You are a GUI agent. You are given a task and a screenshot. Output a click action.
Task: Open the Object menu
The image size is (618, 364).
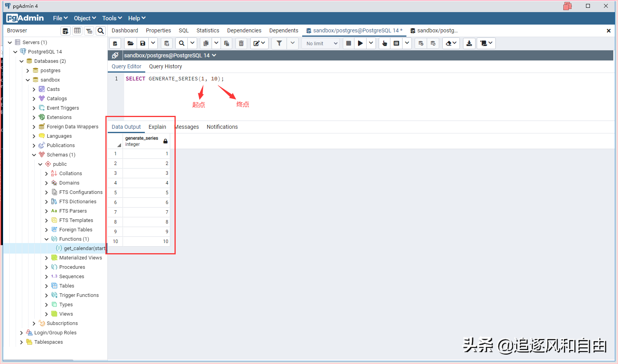[85, 18]
